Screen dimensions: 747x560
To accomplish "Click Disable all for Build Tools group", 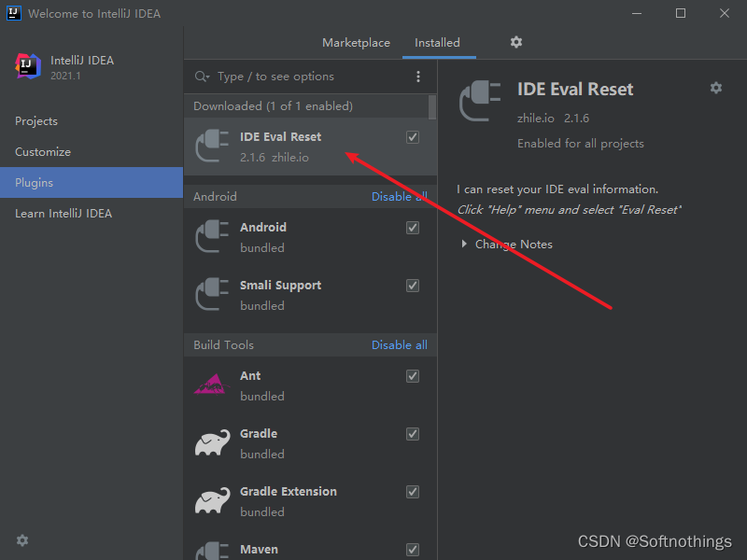I will pos(400,345).
